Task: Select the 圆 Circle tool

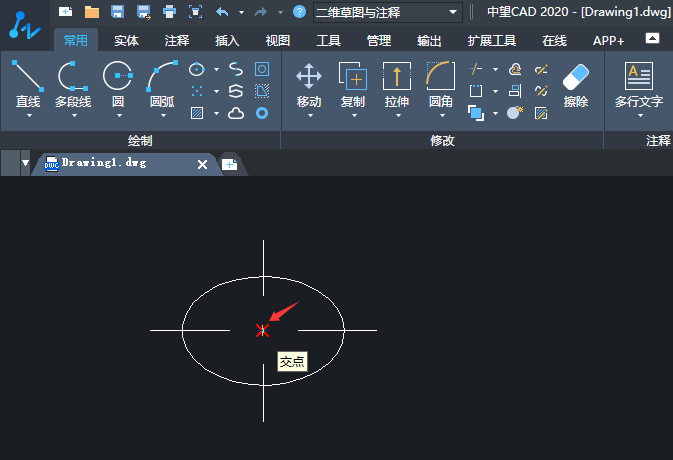Action: (x=118, y=84)
